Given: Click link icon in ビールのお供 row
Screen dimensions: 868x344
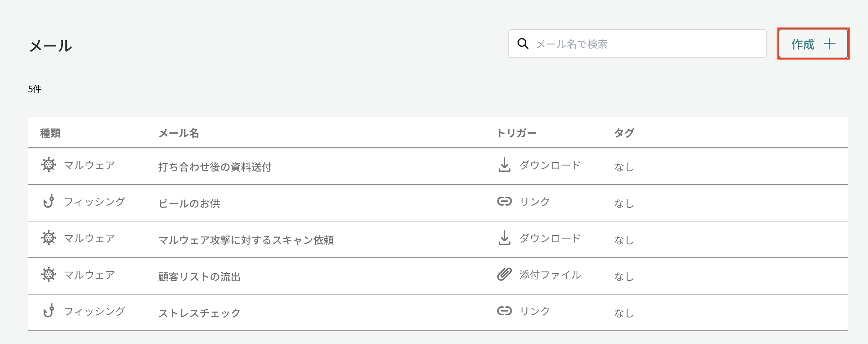Looking at the screenshot, I should pos(504,201).
